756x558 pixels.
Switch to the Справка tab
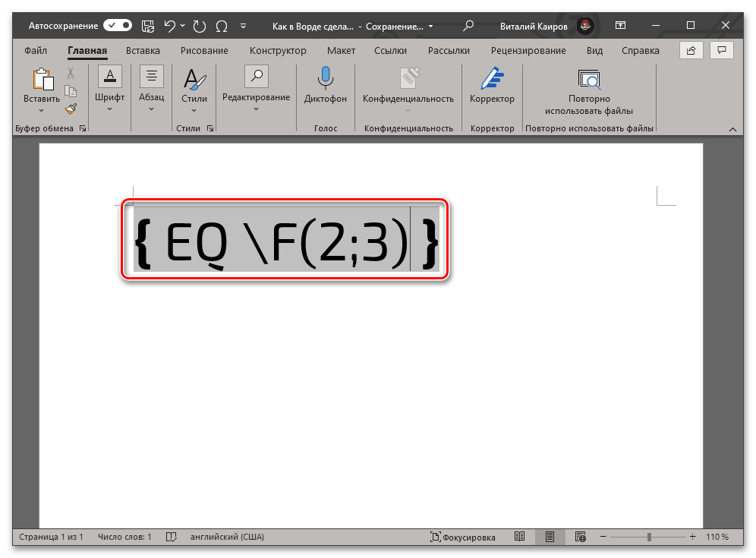click(x=641, y=50)
